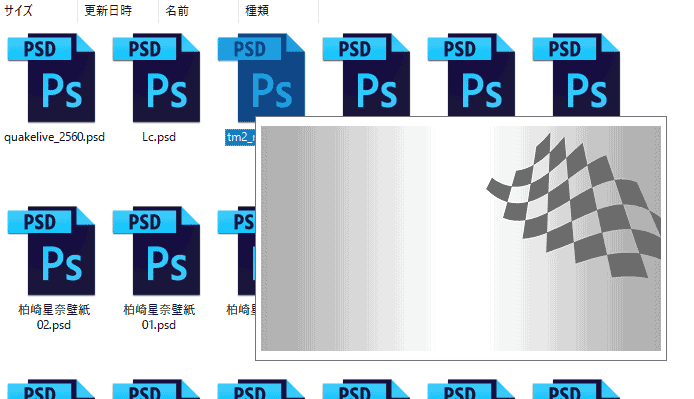The height and width of the screenshot is (399, 694).
Task: Select the fifth PSD icon in top row
Action: coord(471,74)
